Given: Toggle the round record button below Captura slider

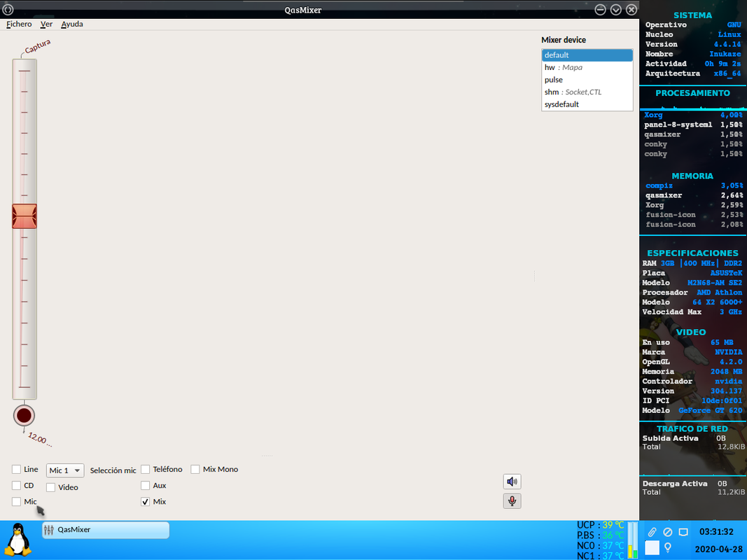Looking at the screenshot, I should (x=24, y=416).
